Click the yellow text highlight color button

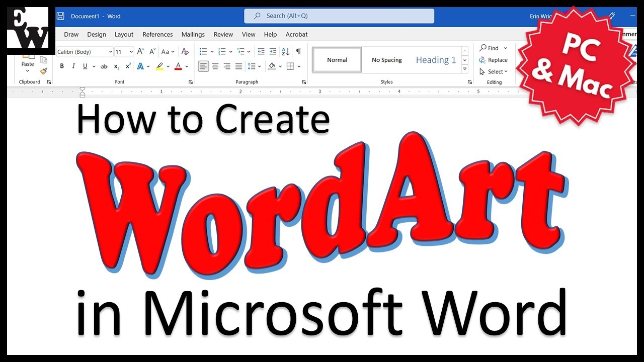pyautogui.click(x=159, y=66)
